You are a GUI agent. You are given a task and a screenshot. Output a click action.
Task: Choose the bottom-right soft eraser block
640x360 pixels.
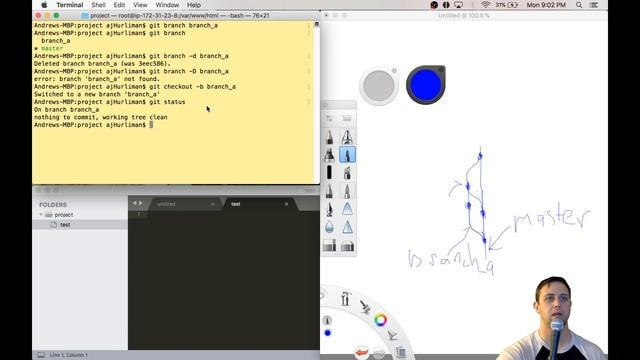347,245
